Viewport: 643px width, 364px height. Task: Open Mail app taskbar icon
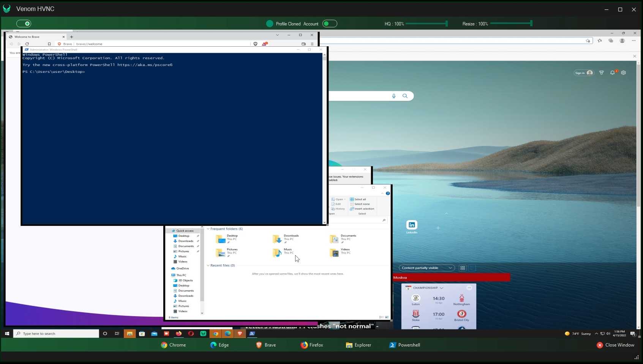[154, 334]
